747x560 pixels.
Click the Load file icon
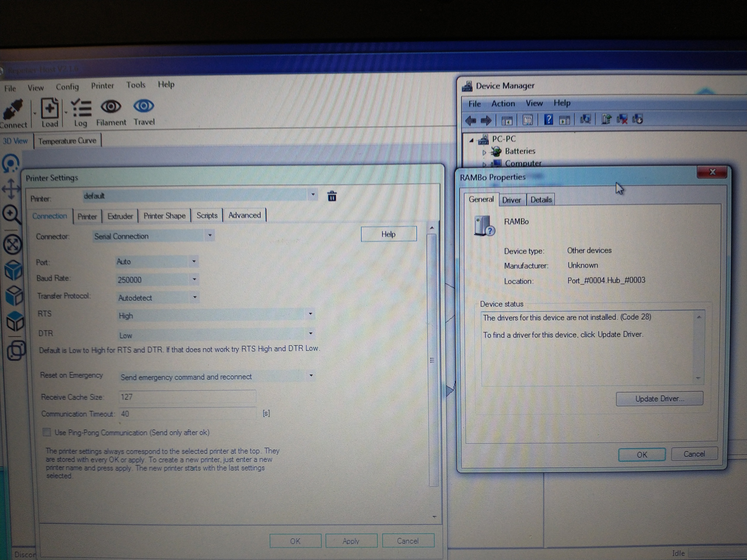tap(50, 109)
